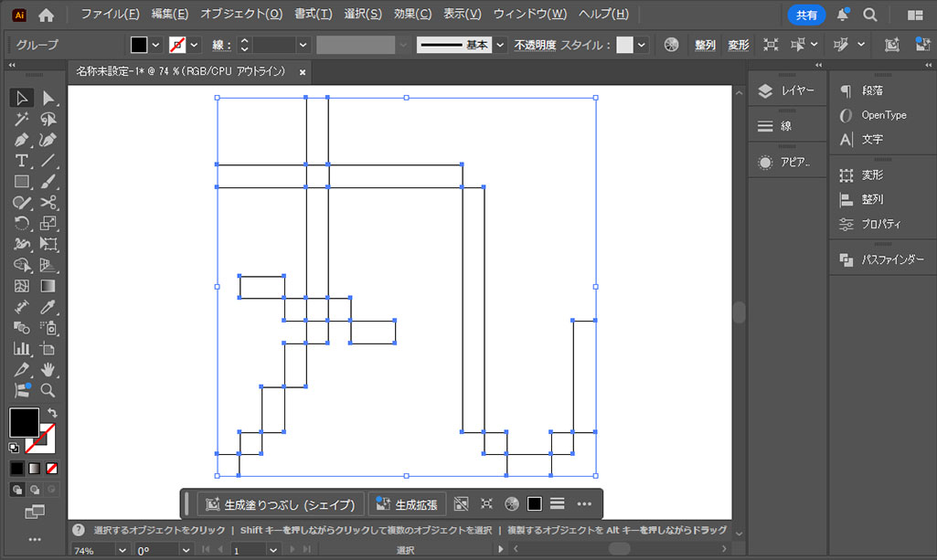This screenshot has width=937, height=560.
Task: Select the Scissors tool
Action: (48, 203)
